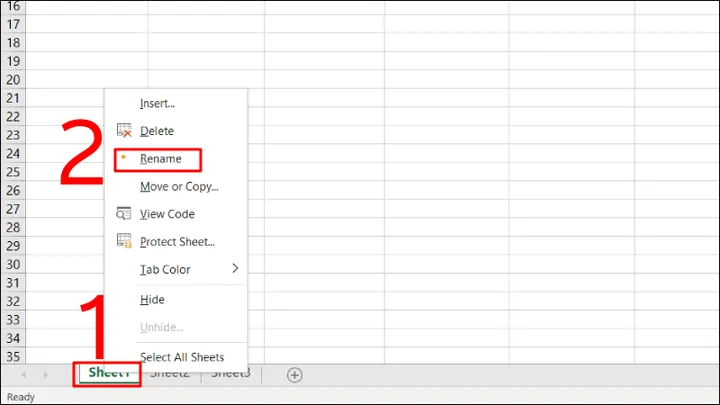Viewport: 720px width, 405px height.
Task: Click the Delete sheet icon
Action: pos(124,131)
